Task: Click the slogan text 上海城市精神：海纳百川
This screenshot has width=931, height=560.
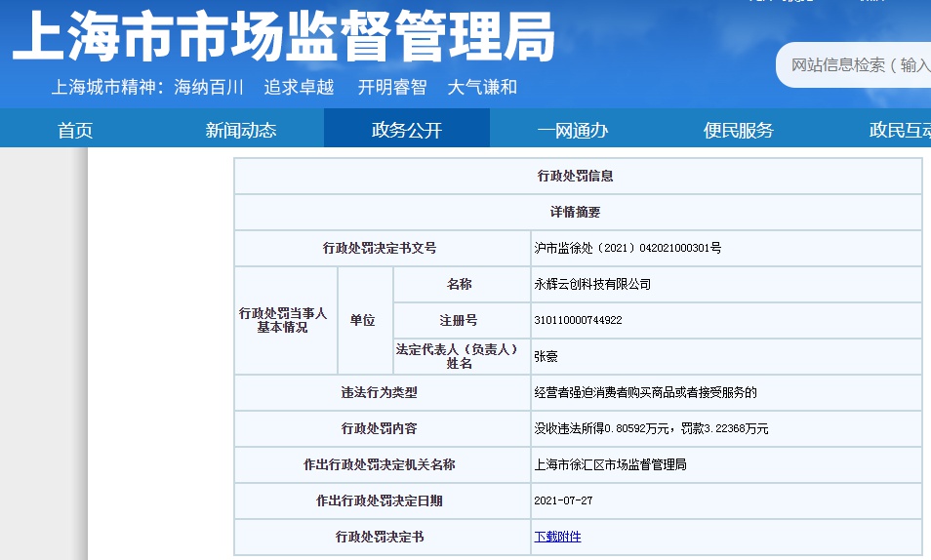Action: 147,87
